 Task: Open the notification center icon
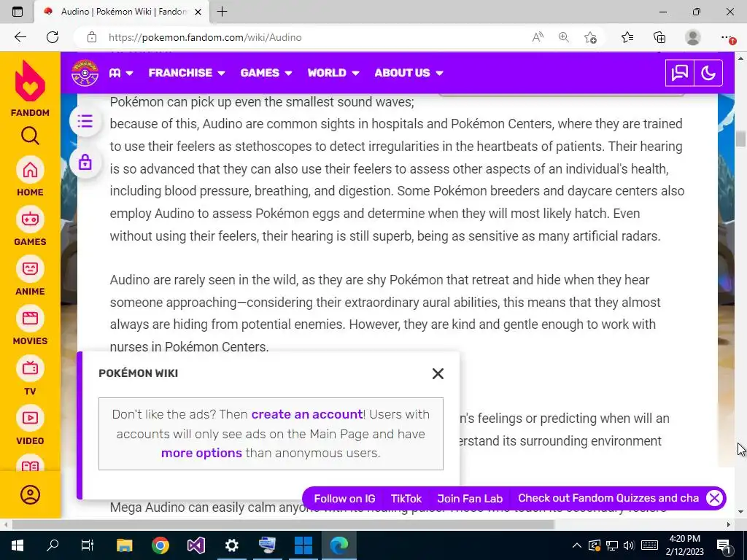[724, 545]
